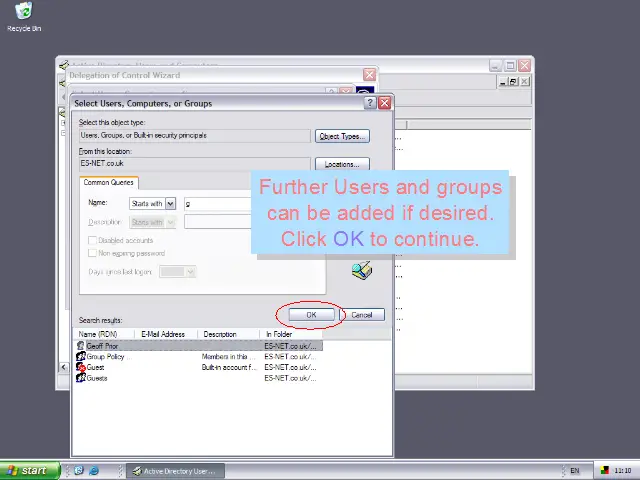The width and height of the screenshot is (640, 480).
Task: Click the EN language indicator
Action: point(575,471)
